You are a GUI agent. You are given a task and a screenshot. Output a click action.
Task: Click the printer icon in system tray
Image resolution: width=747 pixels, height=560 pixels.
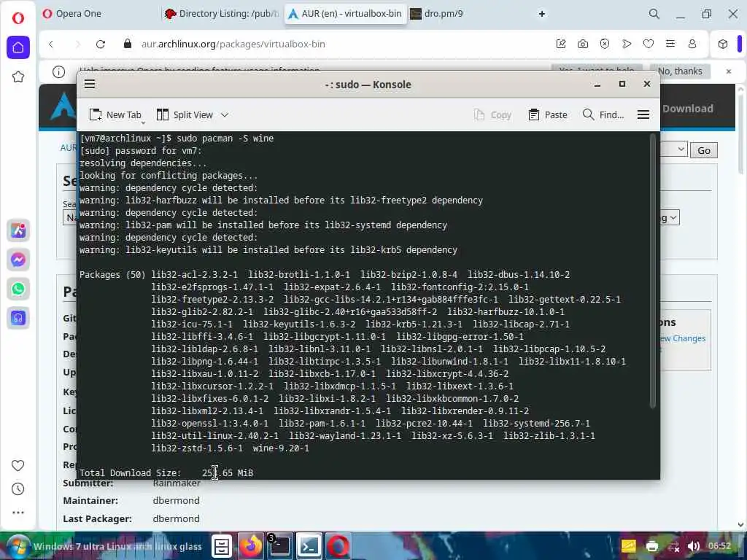pos(651,546)
